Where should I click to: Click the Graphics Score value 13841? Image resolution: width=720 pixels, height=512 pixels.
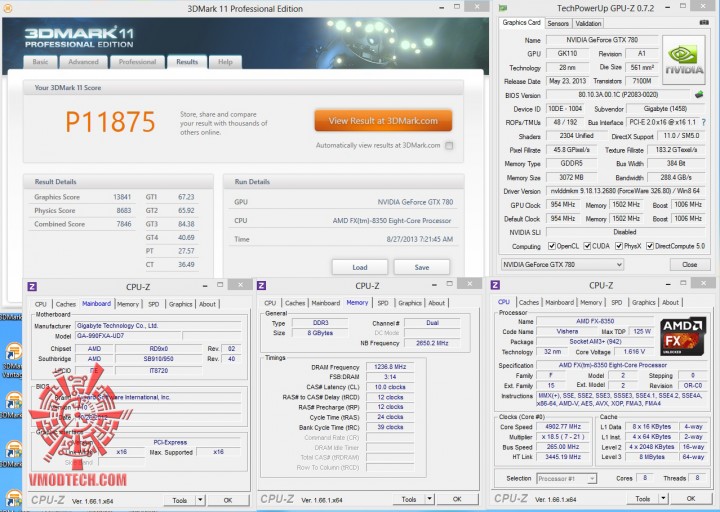click(122, 197)
